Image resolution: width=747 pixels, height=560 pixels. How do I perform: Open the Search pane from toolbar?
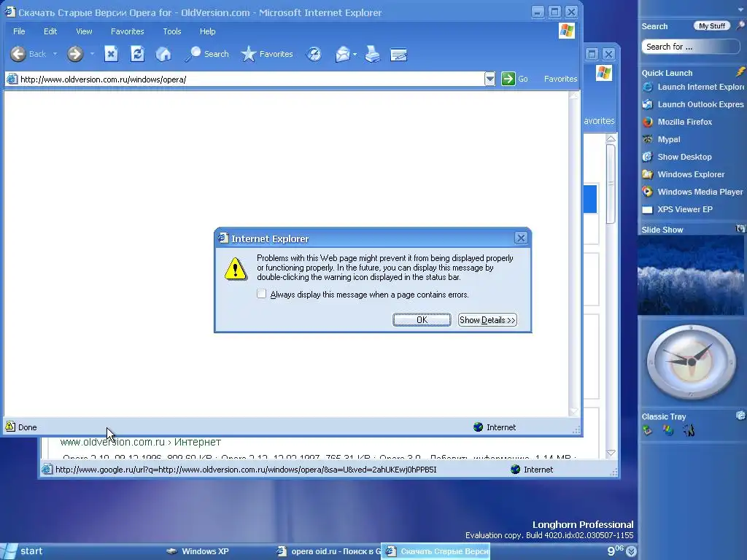pos(207,54)
